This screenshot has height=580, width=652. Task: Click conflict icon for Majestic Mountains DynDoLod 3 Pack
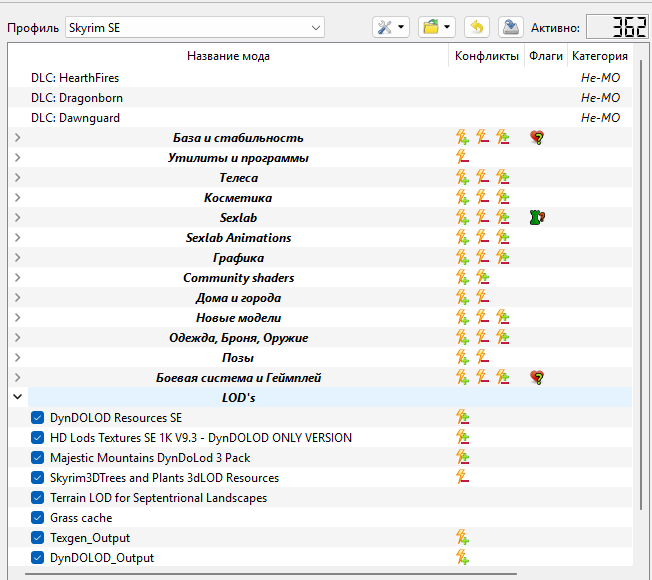462,458
